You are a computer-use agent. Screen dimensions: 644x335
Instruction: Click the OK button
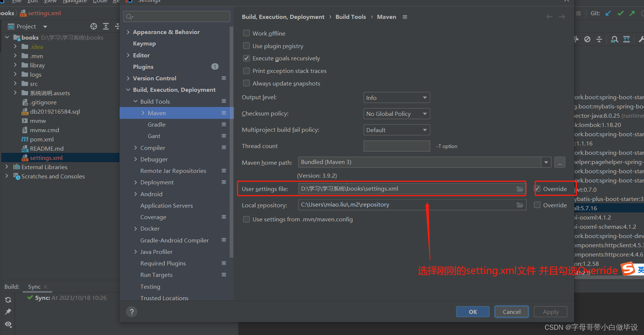pyautogui.click(x=473, y=312)
